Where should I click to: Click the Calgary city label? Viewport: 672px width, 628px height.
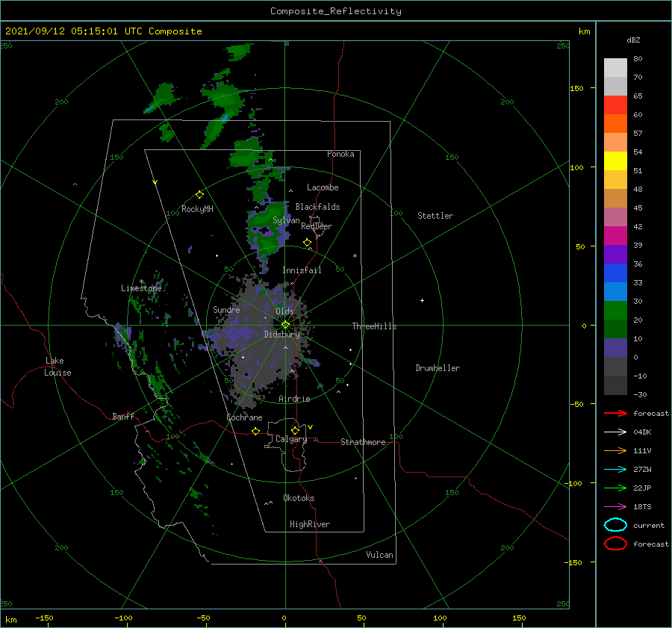[x=291, y=439]
